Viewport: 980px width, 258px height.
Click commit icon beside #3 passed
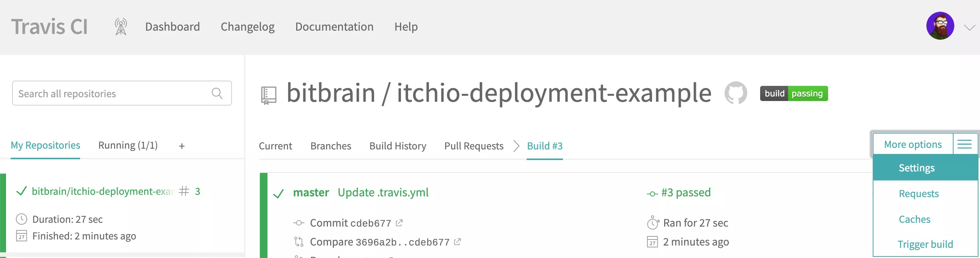coord(652,194)
